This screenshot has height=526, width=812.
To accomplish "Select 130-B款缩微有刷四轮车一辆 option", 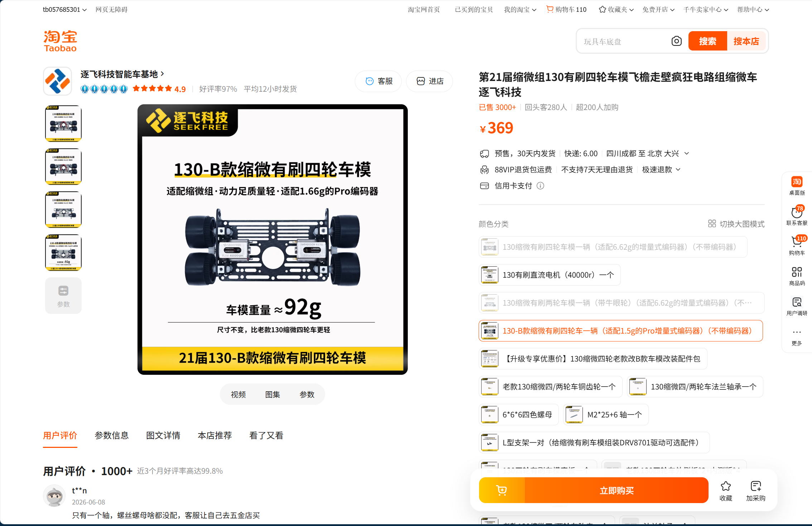I will (621, 331).
